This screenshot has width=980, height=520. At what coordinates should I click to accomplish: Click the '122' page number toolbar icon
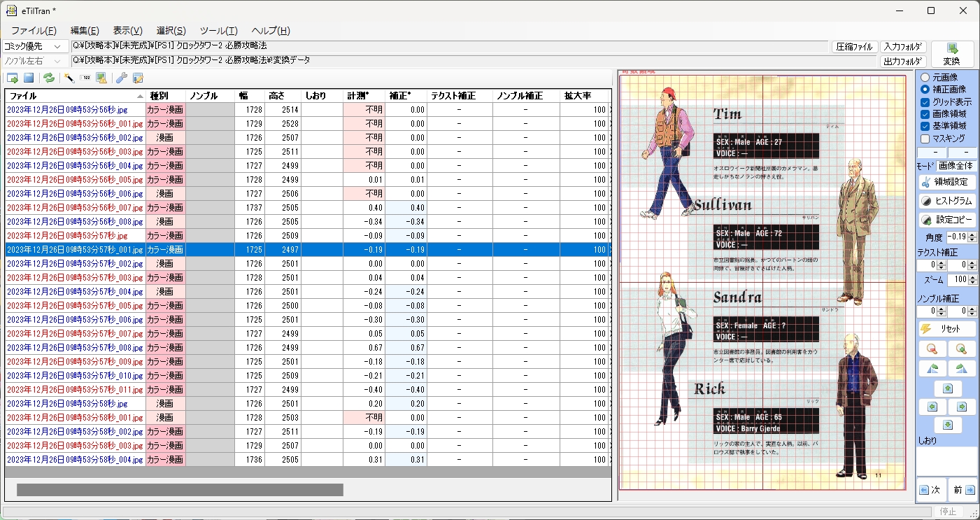coord(85,78)
